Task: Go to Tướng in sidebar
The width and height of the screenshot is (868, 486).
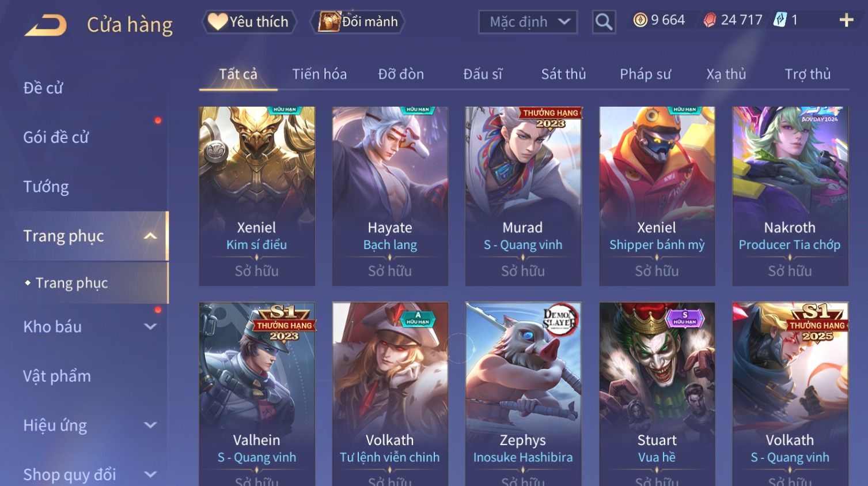Action: [46, 187]
